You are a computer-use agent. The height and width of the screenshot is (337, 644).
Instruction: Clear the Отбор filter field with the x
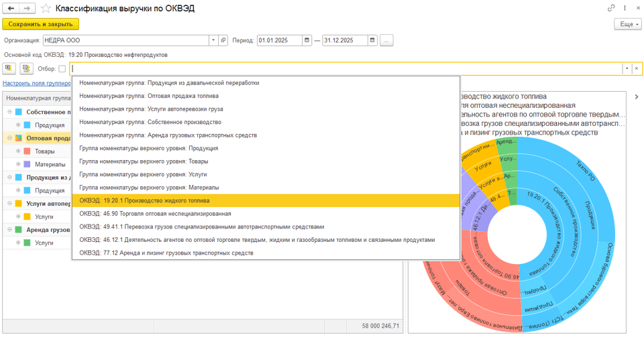point(637,68)
